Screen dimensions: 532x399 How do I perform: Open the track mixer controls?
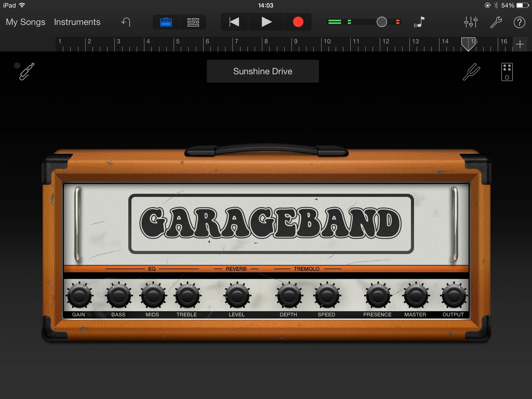(471, 22)
